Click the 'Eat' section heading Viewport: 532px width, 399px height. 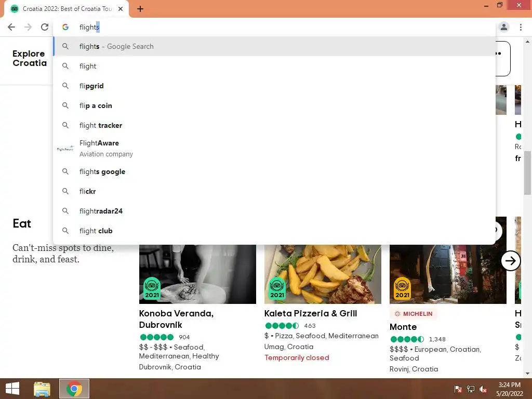pyautogui.click(x=22, y=223)
